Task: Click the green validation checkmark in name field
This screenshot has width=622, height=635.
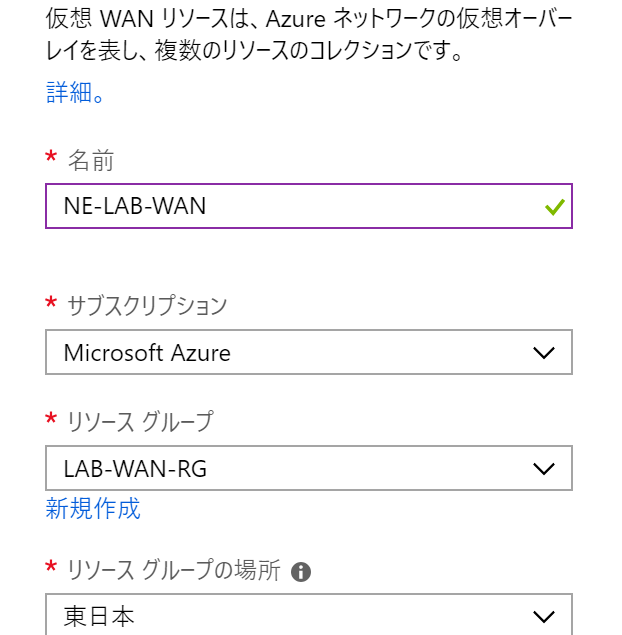Action: [x=554, y=208]
